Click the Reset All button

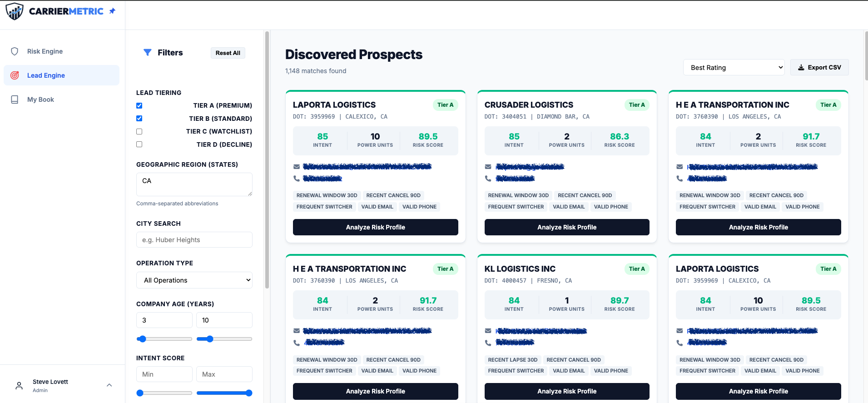[x=228, y=53]
